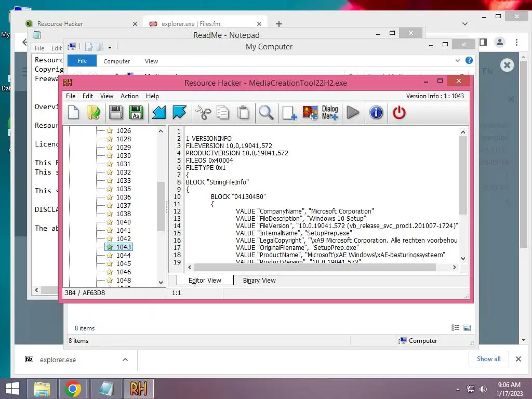Click the editor scroll right arrow
The height and width of the screenshot is (399, 532).
(454, 268)
